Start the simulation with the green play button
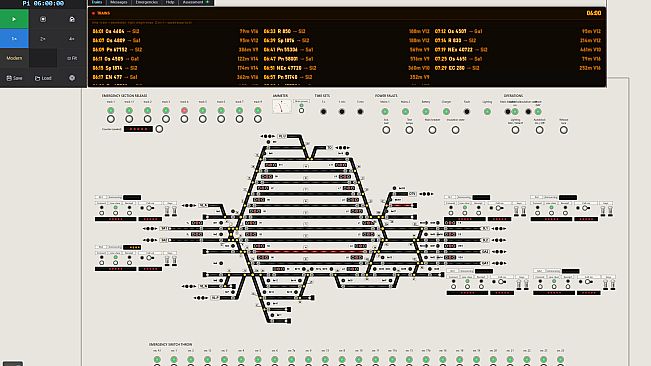 [x=14, y=19]
